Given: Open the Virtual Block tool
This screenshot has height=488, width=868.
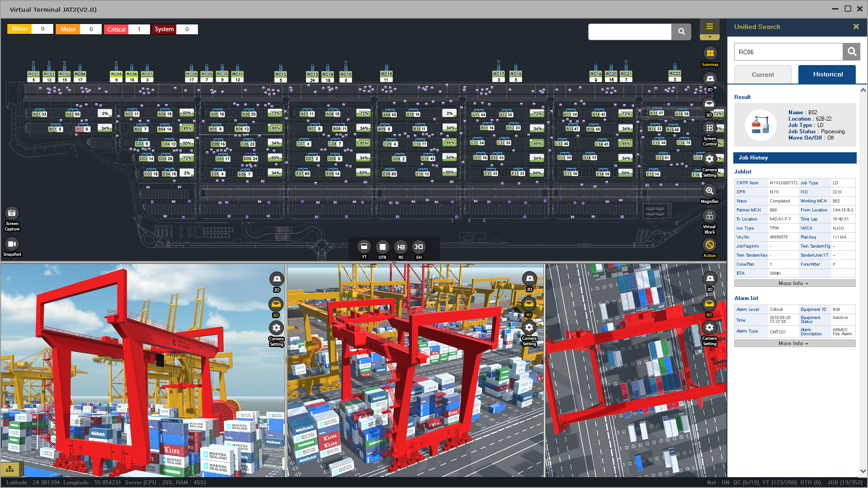Looking at the screenshot, I should pyautogui.click(x=709, y=216).
